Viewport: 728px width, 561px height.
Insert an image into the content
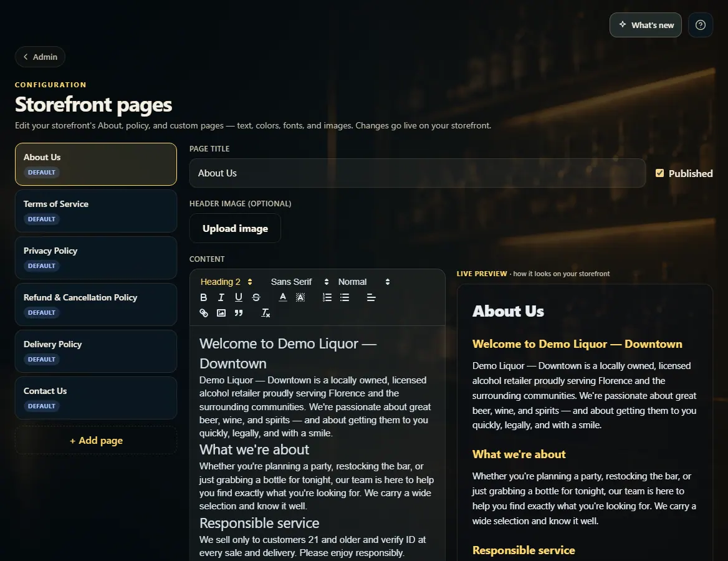pyautogui.click(x=221, y=313)
